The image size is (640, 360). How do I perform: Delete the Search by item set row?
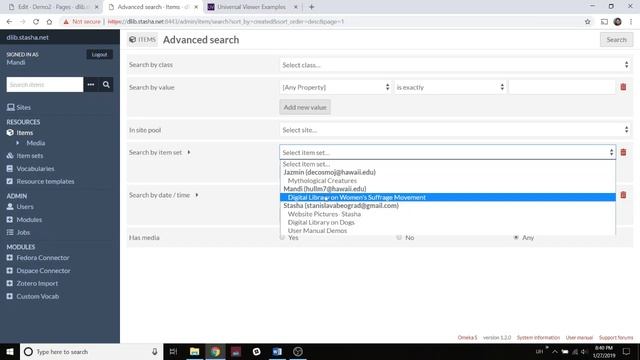(x=623, y=152)
